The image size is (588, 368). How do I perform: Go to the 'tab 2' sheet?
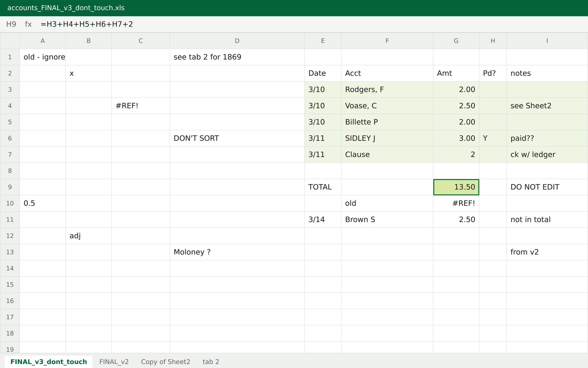pos(211,362)
